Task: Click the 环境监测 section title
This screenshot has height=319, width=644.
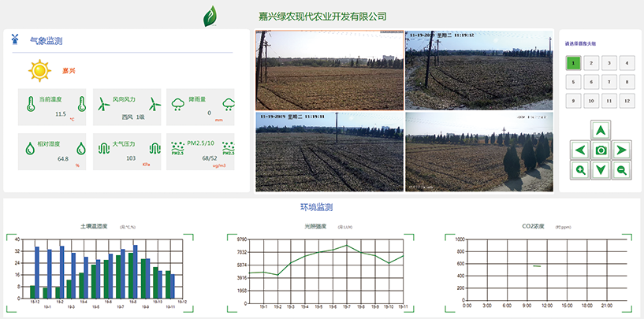Action: tap(316, 207)
